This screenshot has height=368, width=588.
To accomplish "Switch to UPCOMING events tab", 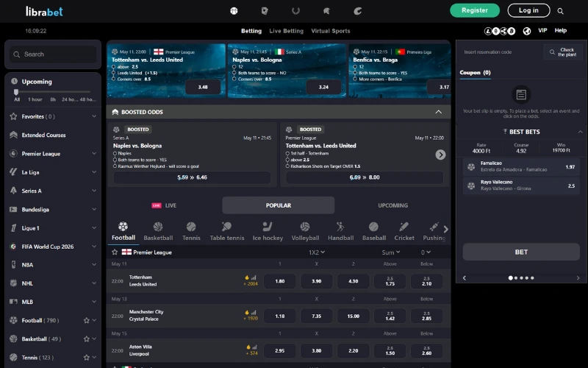I will tap(392, 205).
